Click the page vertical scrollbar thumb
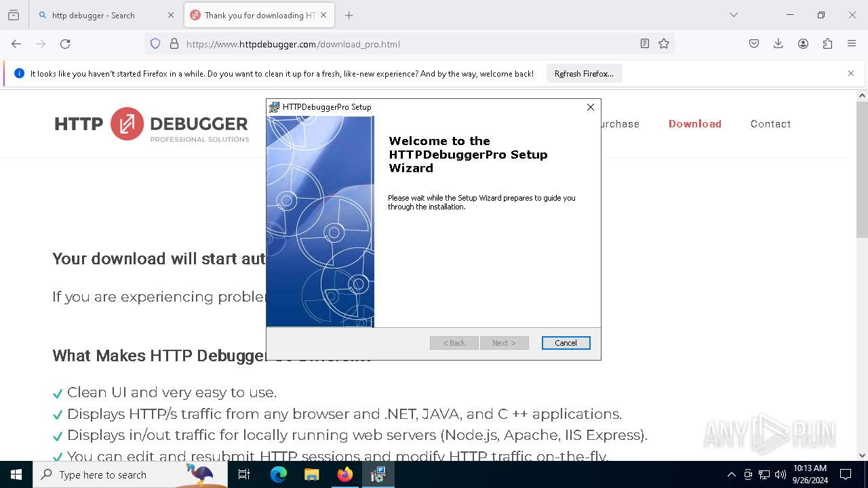 862,169
